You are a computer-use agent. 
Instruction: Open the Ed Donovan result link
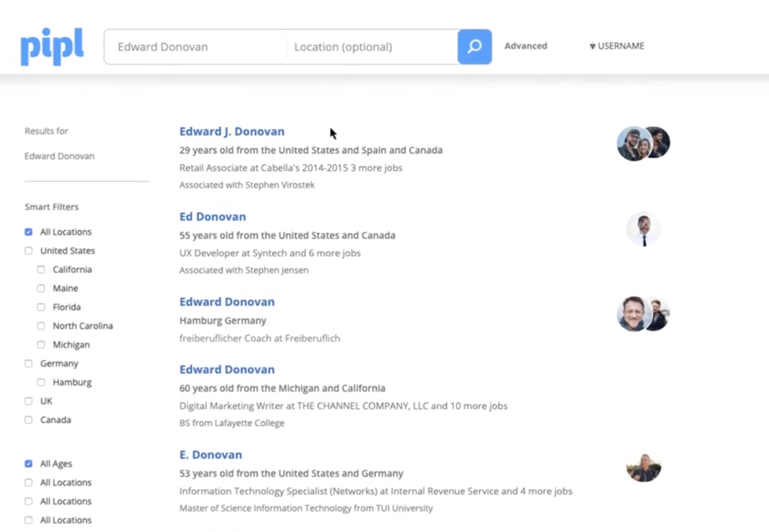(213, 216)
